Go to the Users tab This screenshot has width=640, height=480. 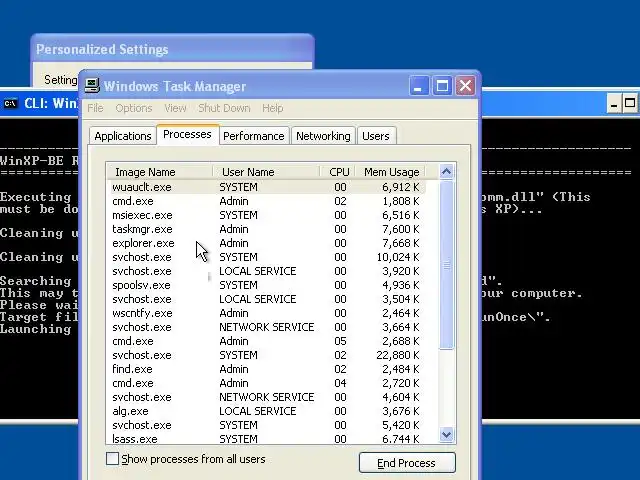tap(376, 136)
